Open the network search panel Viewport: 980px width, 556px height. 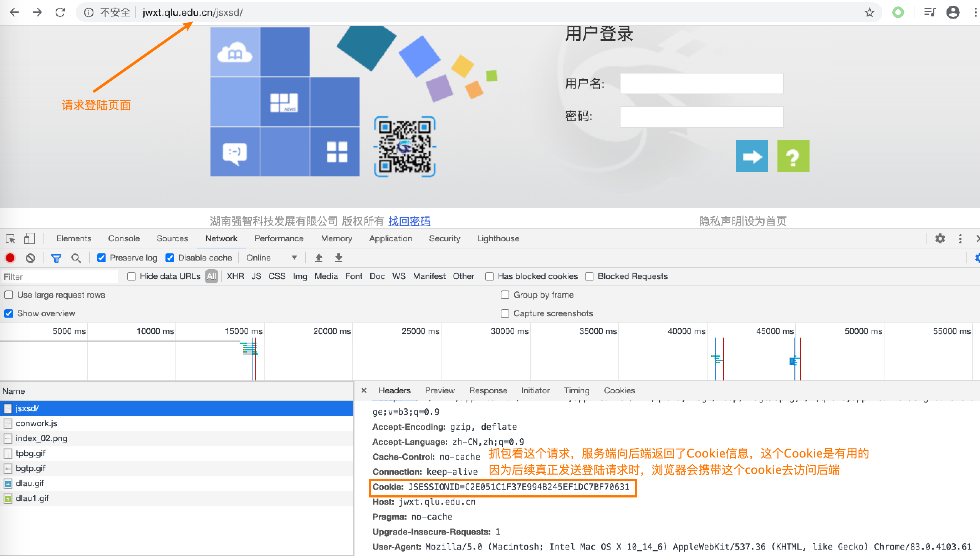tap(76, 258)
